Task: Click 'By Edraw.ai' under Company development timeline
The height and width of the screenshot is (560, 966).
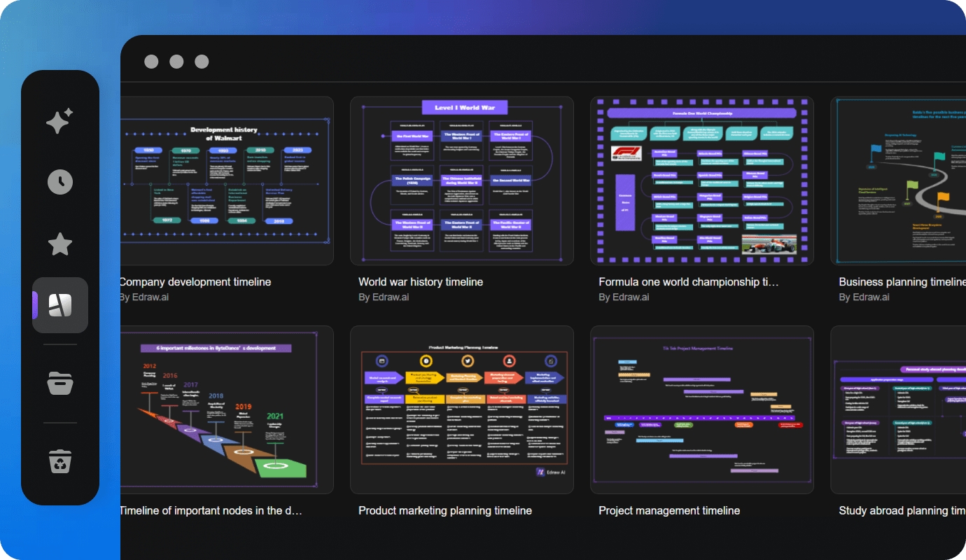Action: click(143, 297)
